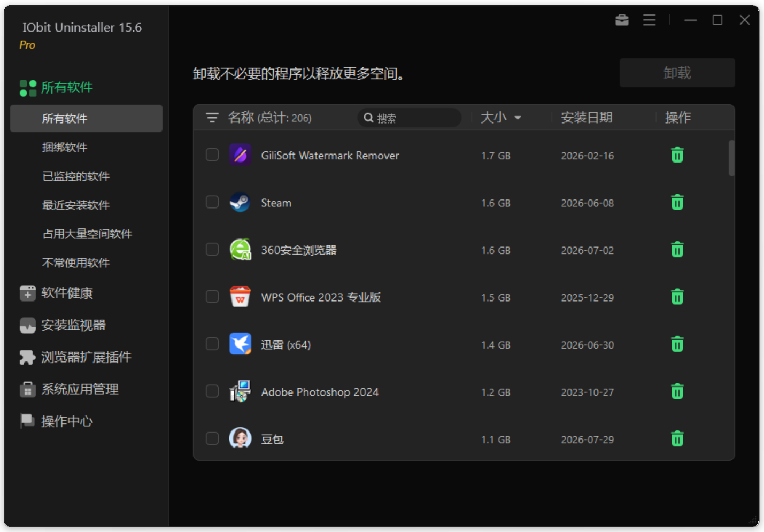
Task: Click the filter icon beside 名称
Action: 212,118
